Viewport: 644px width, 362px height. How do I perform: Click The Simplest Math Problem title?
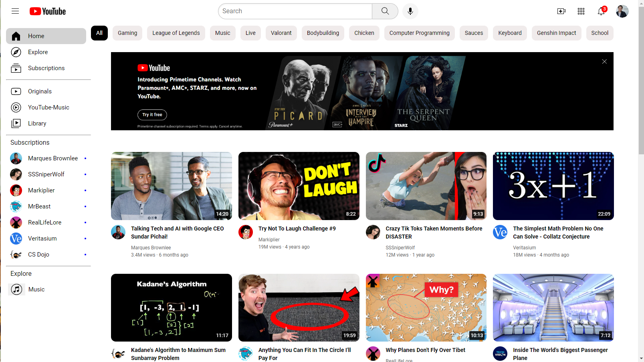click(x=558, y=233)
